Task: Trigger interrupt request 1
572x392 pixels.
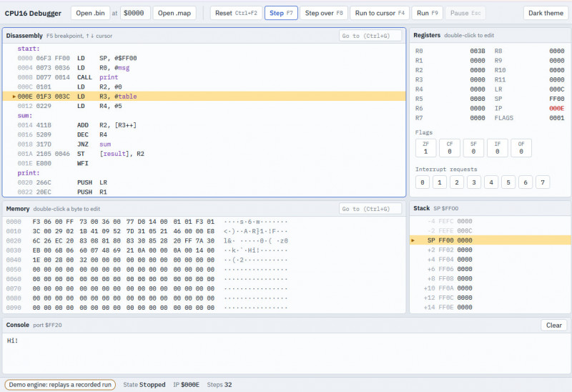Action: point(440,182)
